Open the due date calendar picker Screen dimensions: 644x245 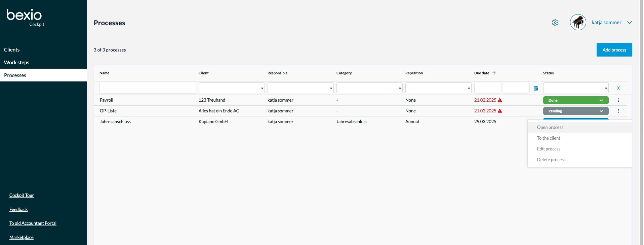[x=536, y=88]
